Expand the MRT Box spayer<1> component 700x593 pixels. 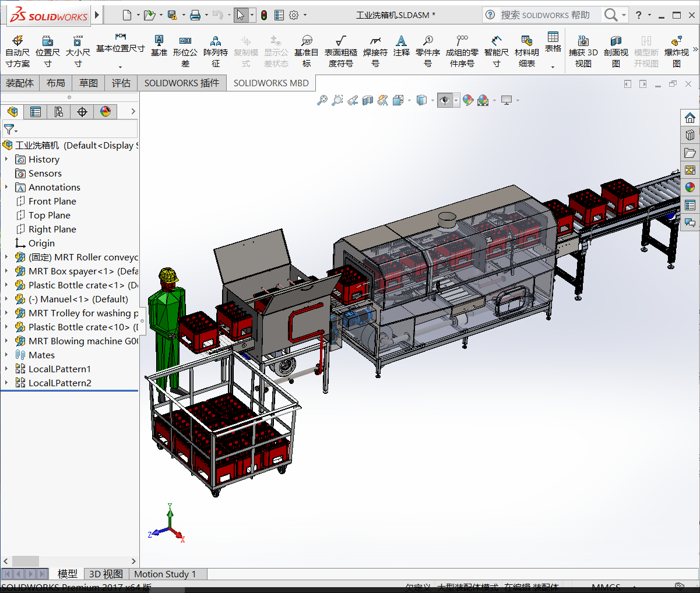point(6,271)
